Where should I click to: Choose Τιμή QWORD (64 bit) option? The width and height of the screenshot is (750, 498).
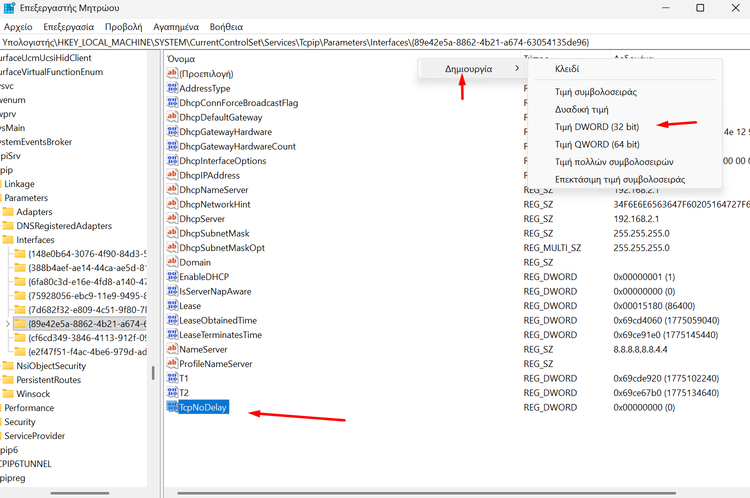point(597,144)
